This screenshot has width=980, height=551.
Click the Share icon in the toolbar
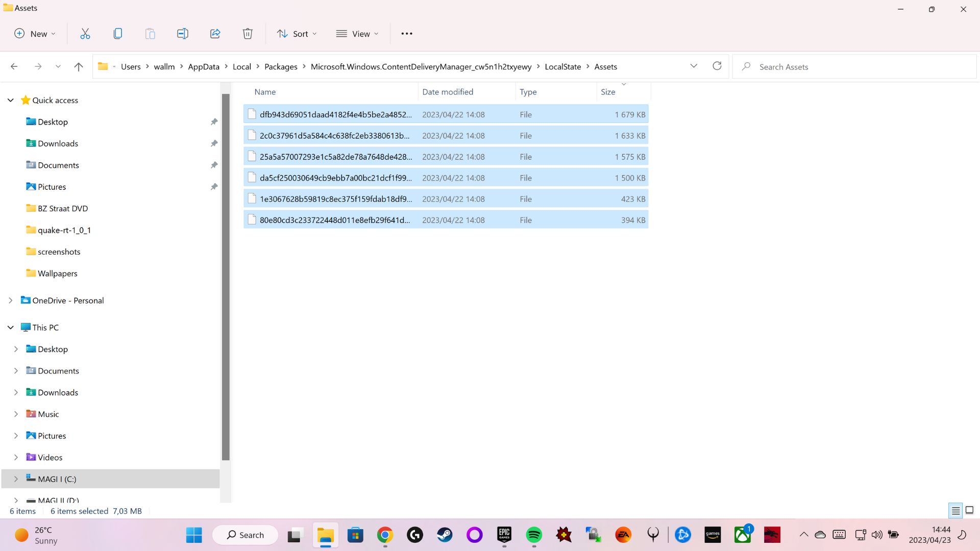pyautogui.click(x=215, y=33)
